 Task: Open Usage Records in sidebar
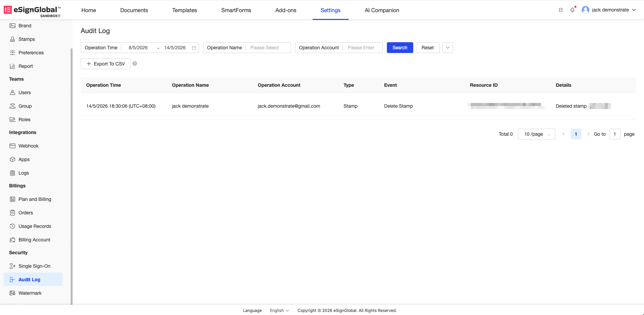coord(35,226)
